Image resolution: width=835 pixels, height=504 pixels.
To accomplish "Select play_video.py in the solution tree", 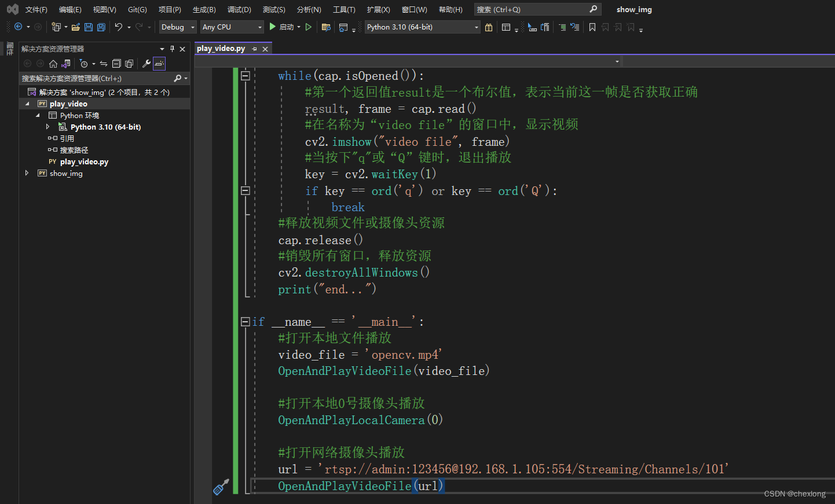I will click(x=84, y=162).
